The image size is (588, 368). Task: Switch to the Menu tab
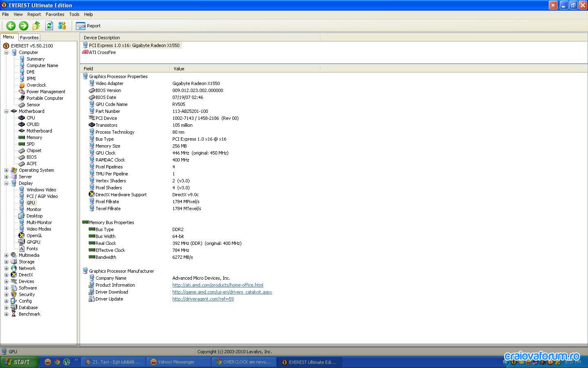coord(9,37)
